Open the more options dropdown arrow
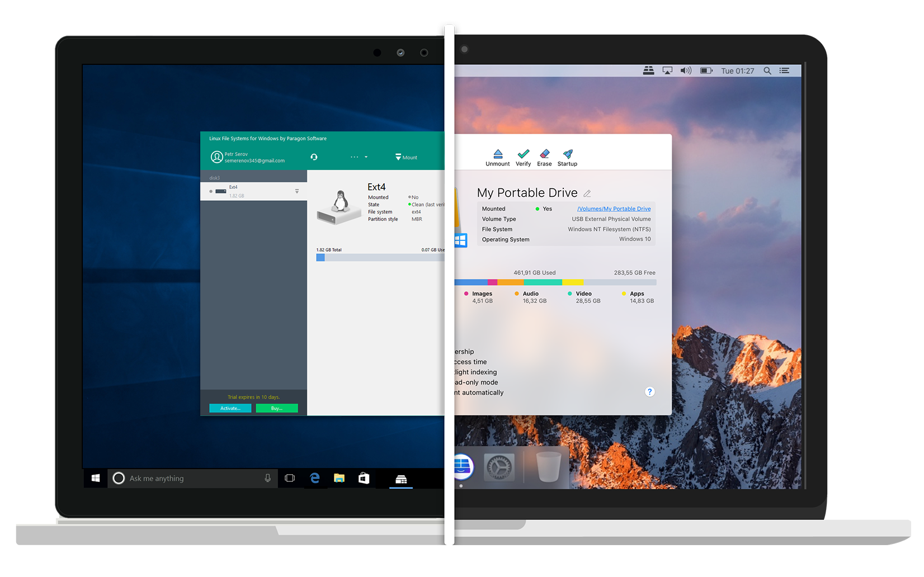The height and width of the screenshot is (577, 924). point(366,157)
